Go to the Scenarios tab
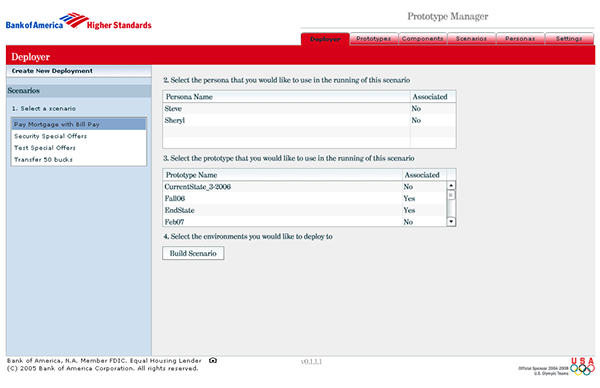Screen dimensions: 600x388 (x=471, y=39)
